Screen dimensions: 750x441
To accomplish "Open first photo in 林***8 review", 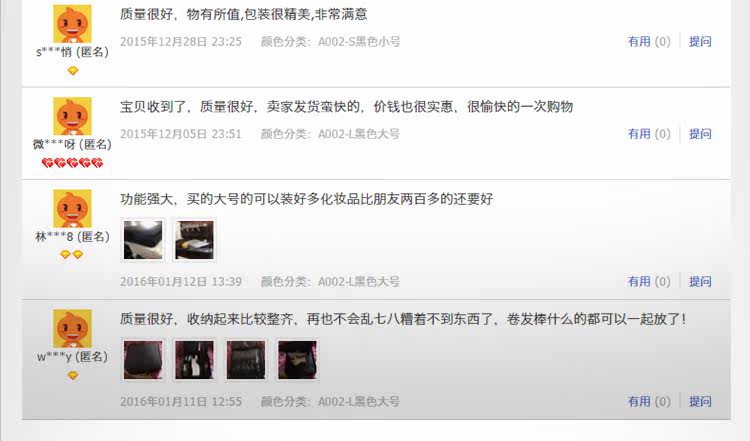I will pyautogui.click(x=143, y=240).
